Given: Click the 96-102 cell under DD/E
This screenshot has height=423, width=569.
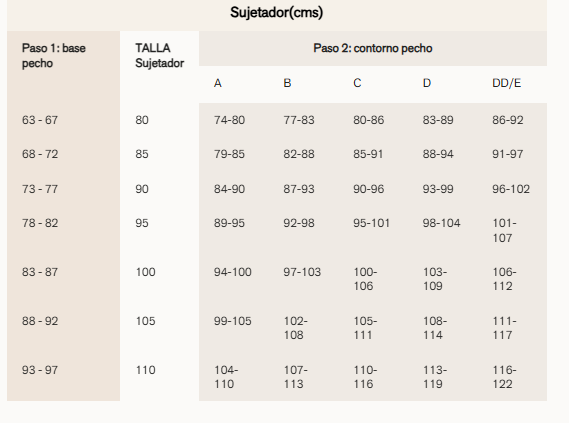Looking at the screenshot, I should coord(511,189).
